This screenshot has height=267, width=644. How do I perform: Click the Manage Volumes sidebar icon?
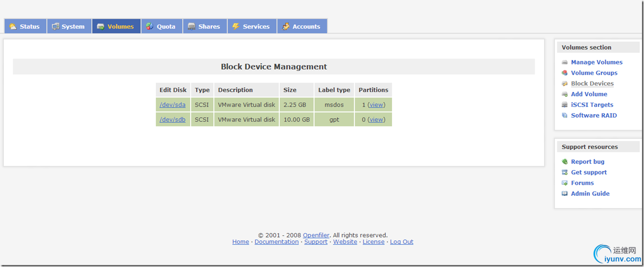565,62
